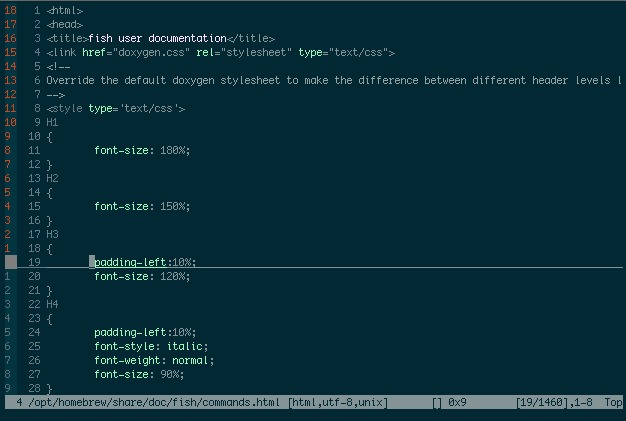Click 'padding-left:10%;' on line 19

(145, 262)
